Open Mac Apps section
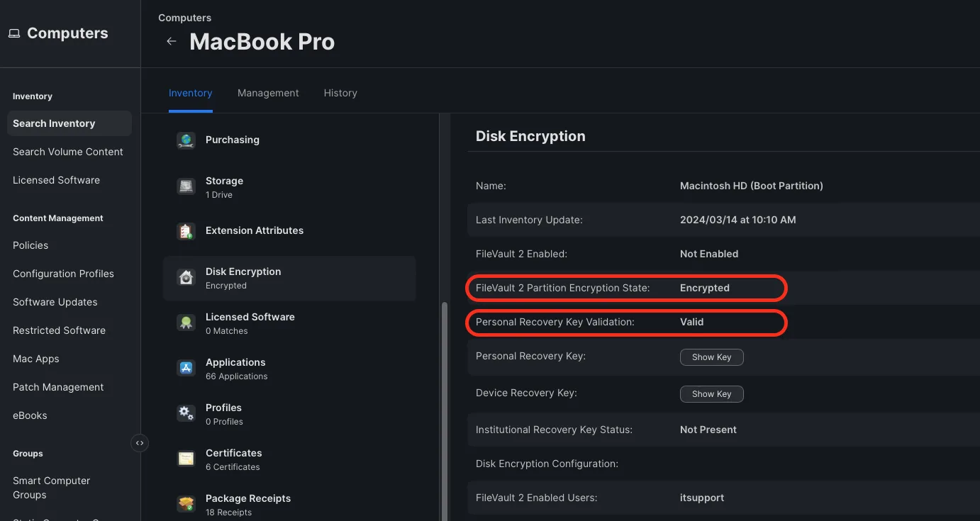Screen dimensions: 980x521 tap(35, 359)
